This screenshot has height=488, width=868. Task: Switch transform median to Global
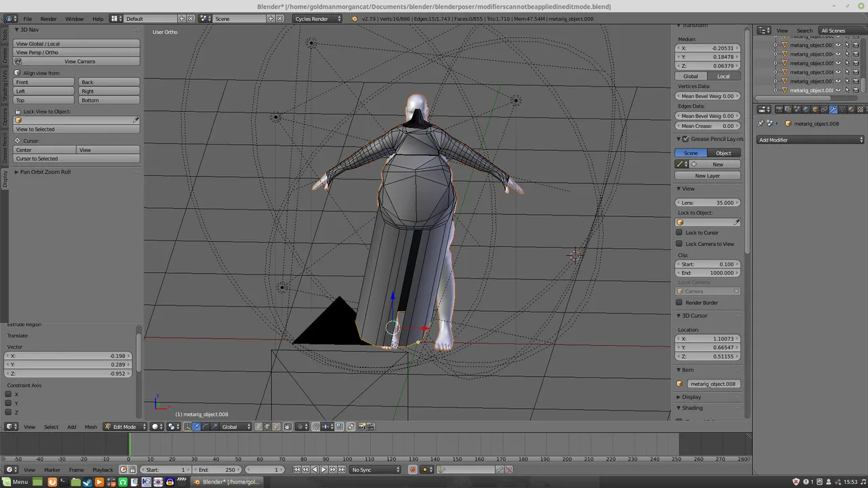[x=691, y=76]
